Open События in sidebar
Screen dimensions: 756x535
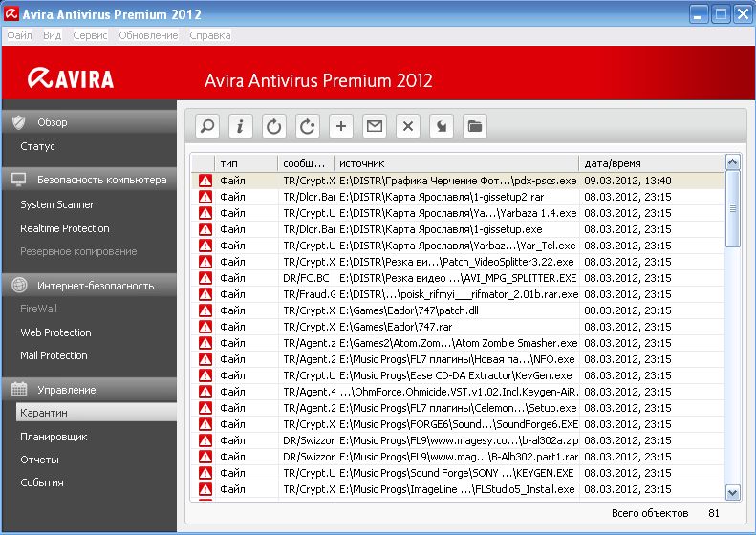click(x=41, y=482)
